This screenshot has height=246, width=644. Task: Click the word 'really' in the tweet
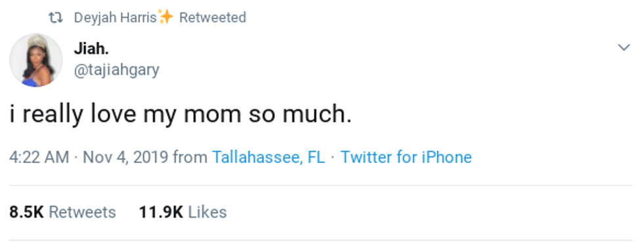tap(53, 114)
